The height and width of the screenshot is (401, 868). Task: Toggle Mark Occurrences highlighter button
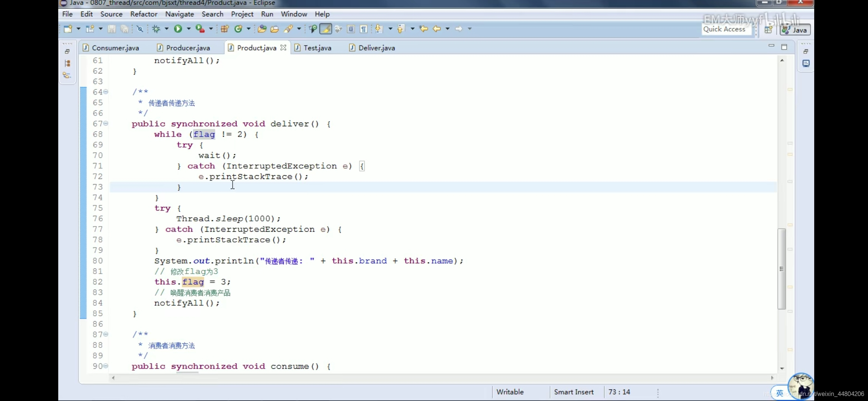325,29
